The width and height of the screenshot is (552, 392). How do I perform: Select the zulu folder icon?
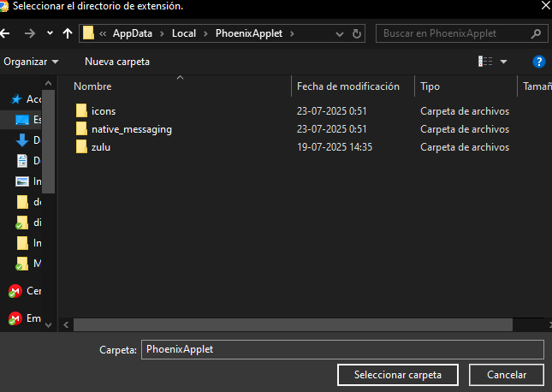tap(82, 147)
